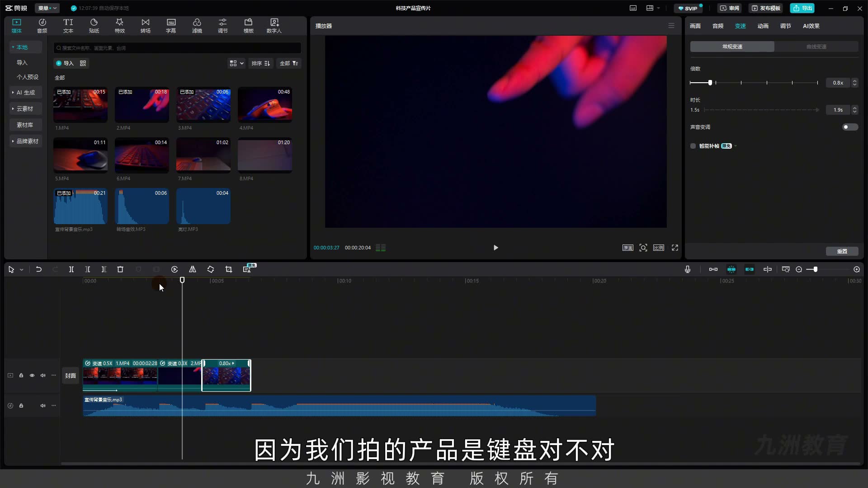The height and width of the screenshot is (488, 868).
Task: Open the 音频 (Audio) library tab
Action: point(42,26)
